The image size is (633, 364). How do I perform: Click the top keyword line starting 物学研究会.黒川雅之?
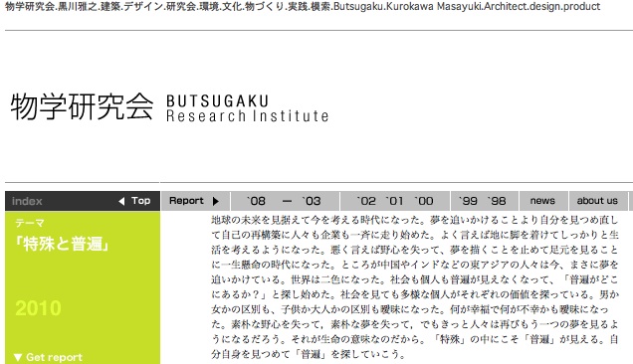pyautogui.click(x=303, y=6)
